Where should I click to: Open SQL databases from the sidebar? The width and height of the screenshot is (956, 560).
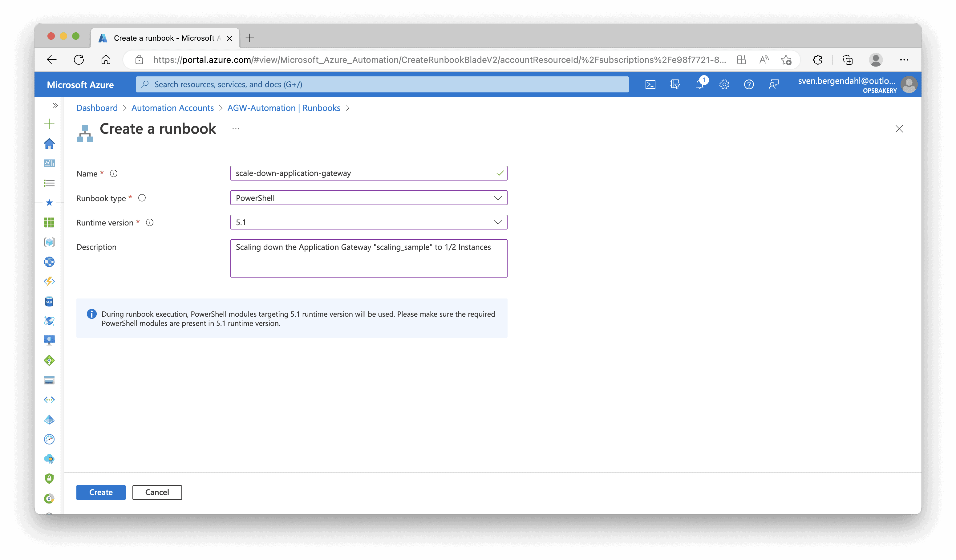(x=49, y=301)
